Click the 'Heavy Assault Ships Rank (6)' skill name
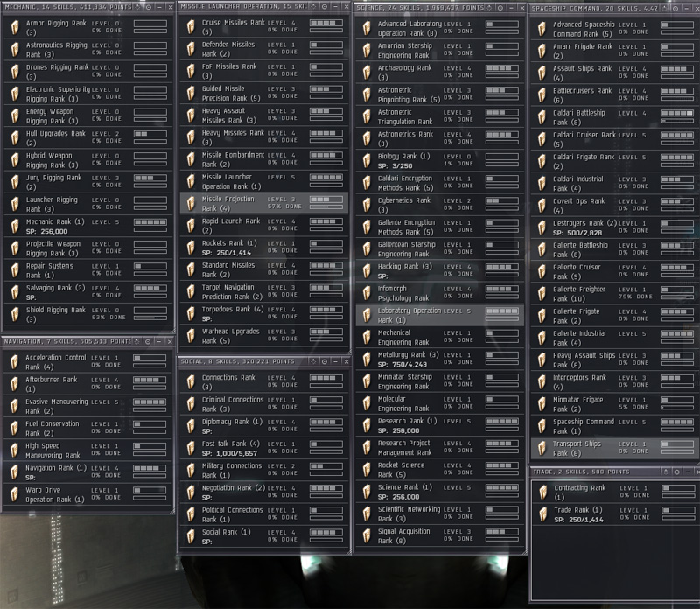The width and height of the screenshot is (700, 609). 584,360
